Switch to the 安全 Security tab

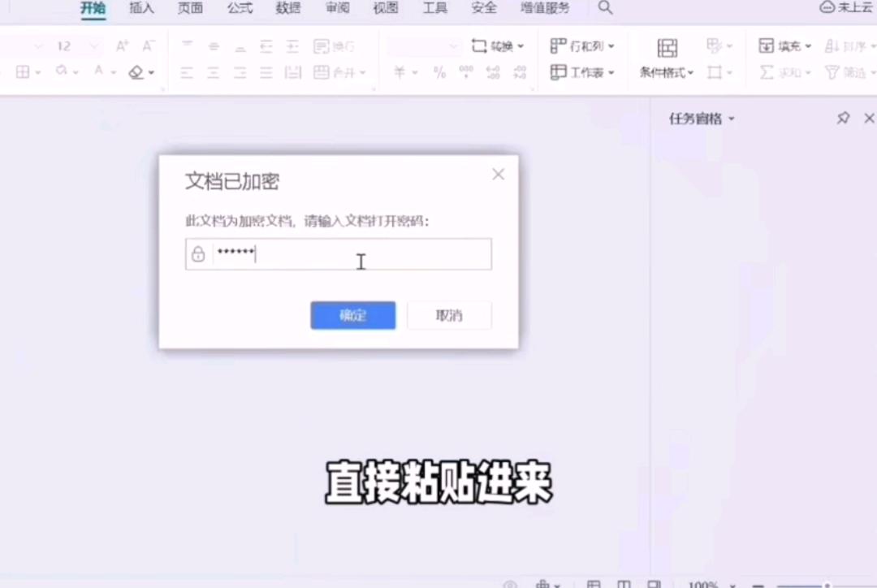pos(484,8)
